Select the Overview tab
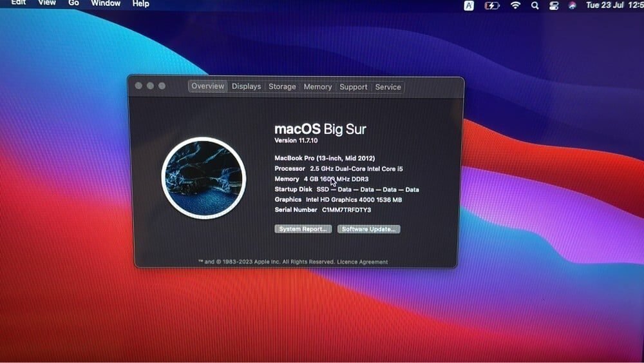 pos(208,86)
